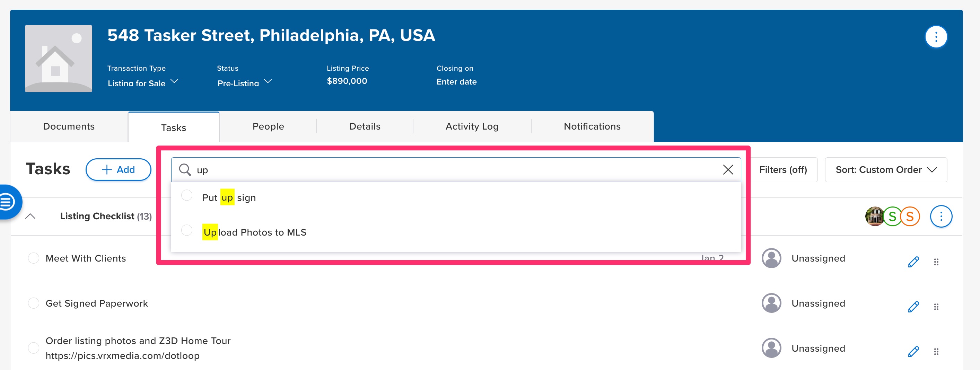Edit the Meet With Clients task
This screenshot has width=980, height=370.
(x=913, y=262)
